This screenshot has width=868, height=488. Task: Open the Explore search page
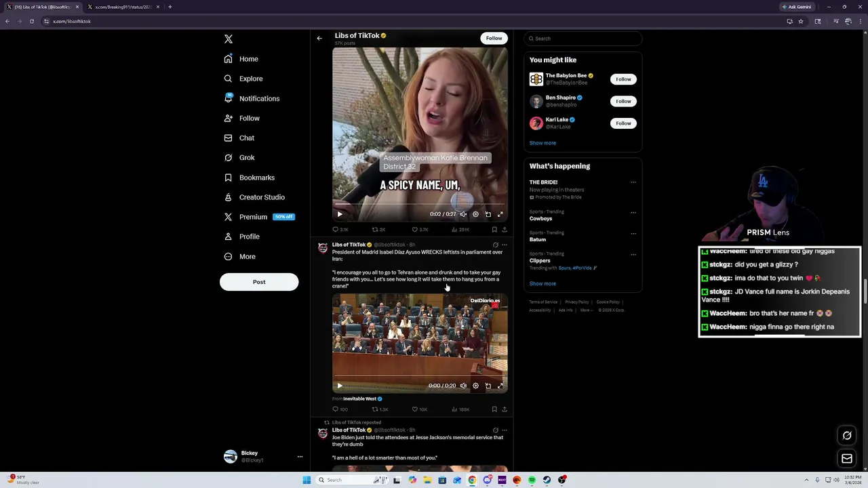[x=243, y=79]
